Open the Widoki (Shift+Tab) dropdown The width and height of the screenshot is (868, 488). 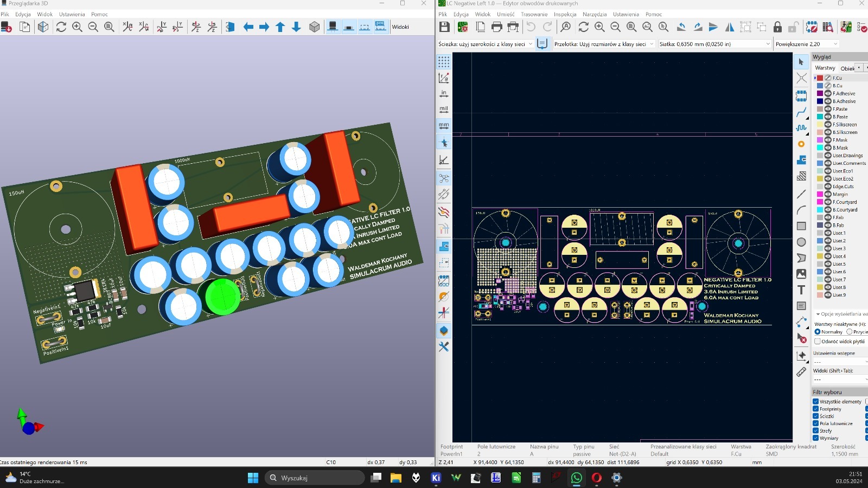pyautogui.click(x=840, y=380)
